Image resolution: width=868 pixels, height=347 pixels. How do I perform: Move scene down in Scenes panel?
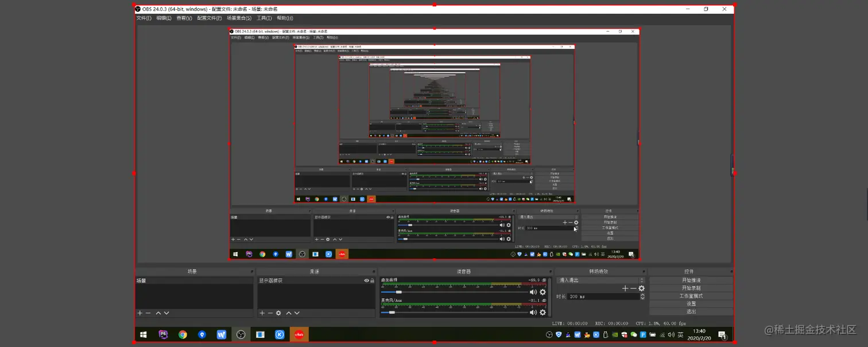click(x=166, y=313)
